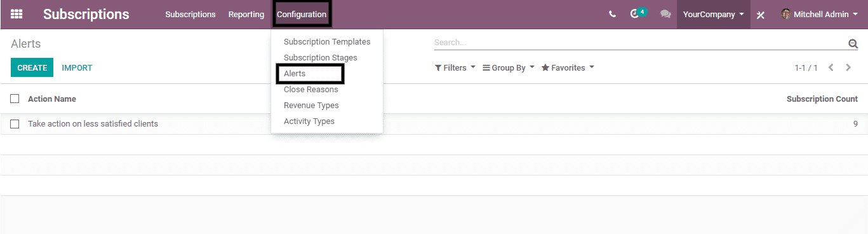
Task: Select Subscription Templates from Configuration menu
Action: click(x=327, y=42)
